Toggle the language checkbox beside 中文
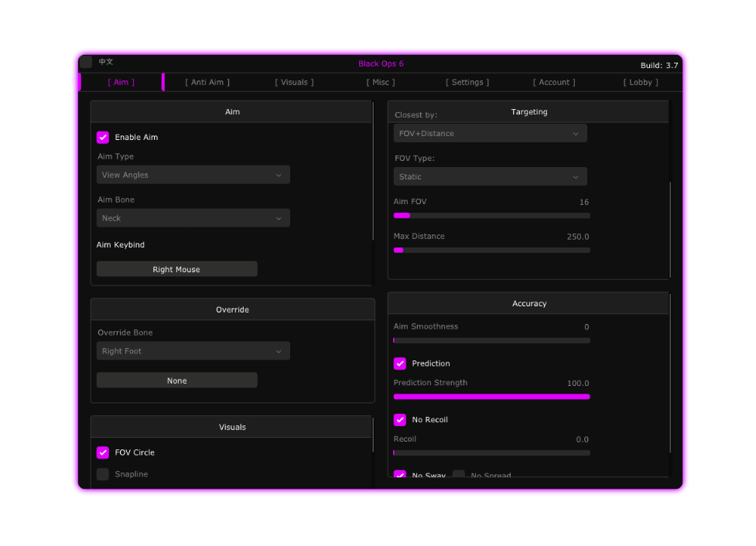Viewport: 756px width, 546px height. 87,62
